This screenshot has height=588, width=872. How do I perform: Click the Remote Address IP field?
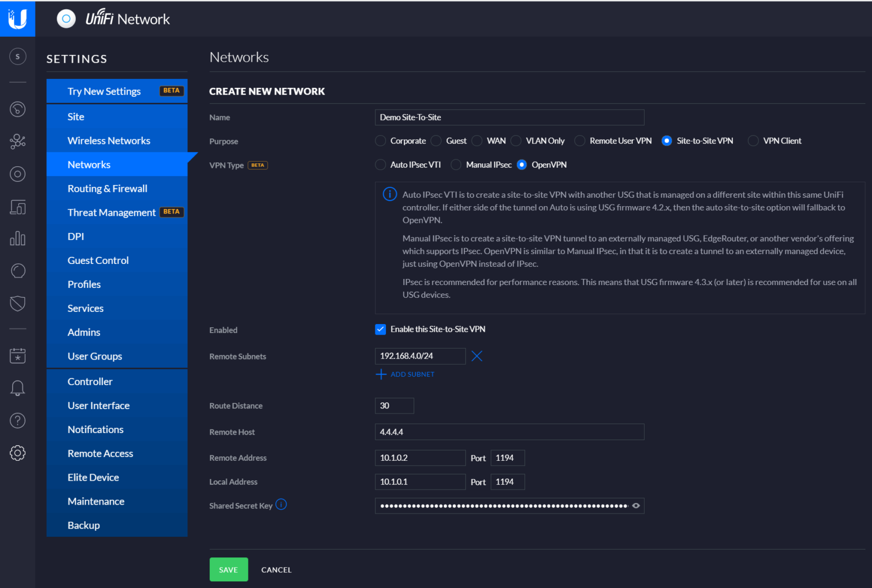pos(420,458)
